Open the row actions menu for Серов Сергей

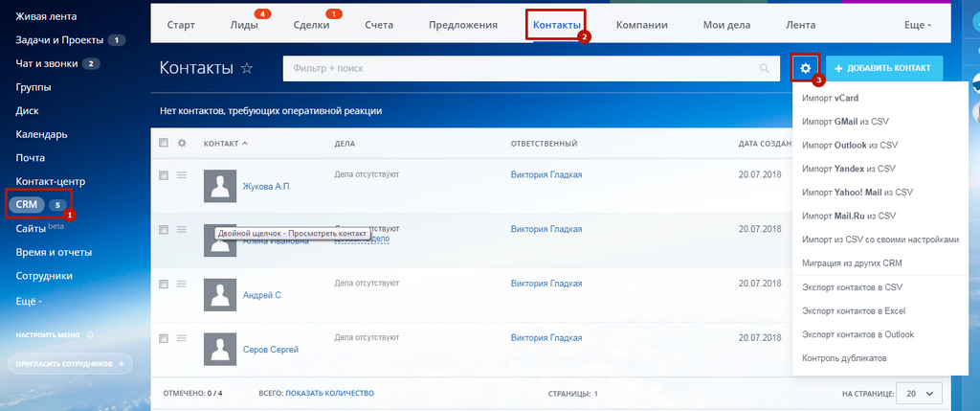tap(182, 338)
